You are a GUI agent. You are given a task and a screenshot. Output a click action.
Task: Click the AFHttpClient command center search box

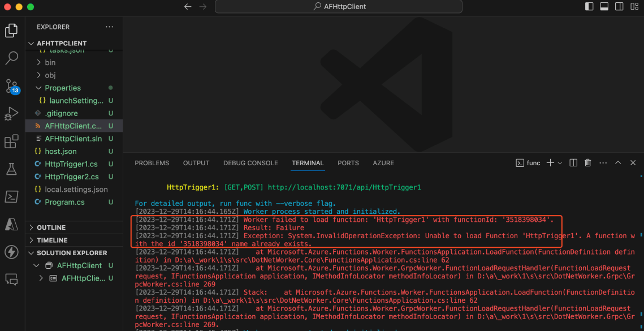click(339, 7)
